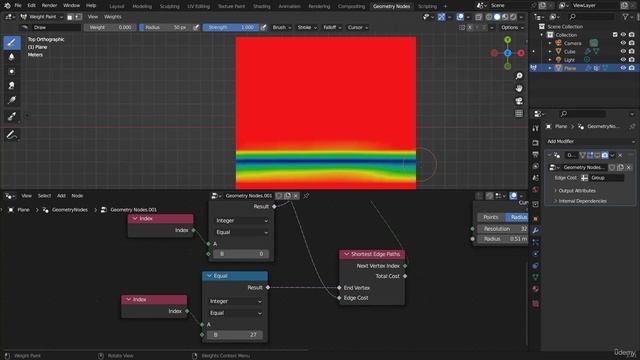The width and height of the screenshot is (640, 360).
Task: Click the B value field showing 27
Action: [235, 335]
